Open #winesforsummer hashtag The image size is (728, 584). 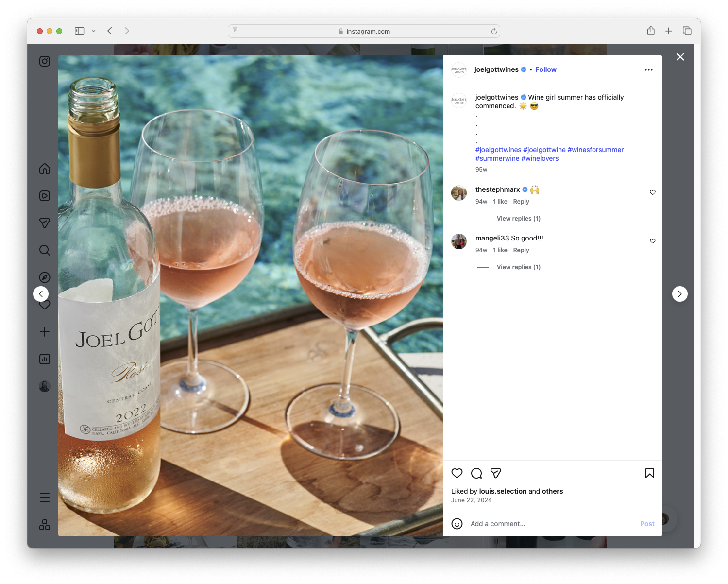(596, 150)
